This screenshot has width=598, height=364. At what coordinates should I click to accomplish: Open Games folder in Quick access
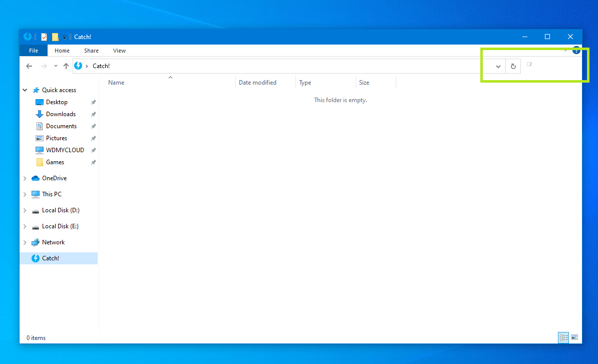55,162
